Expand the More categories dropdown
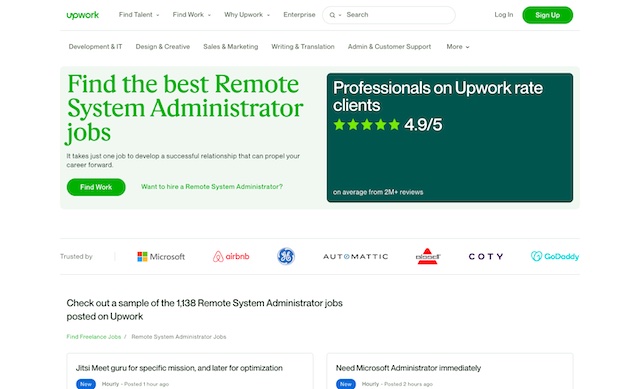This screenshot has width=640, height=389. tap(458, 47)
